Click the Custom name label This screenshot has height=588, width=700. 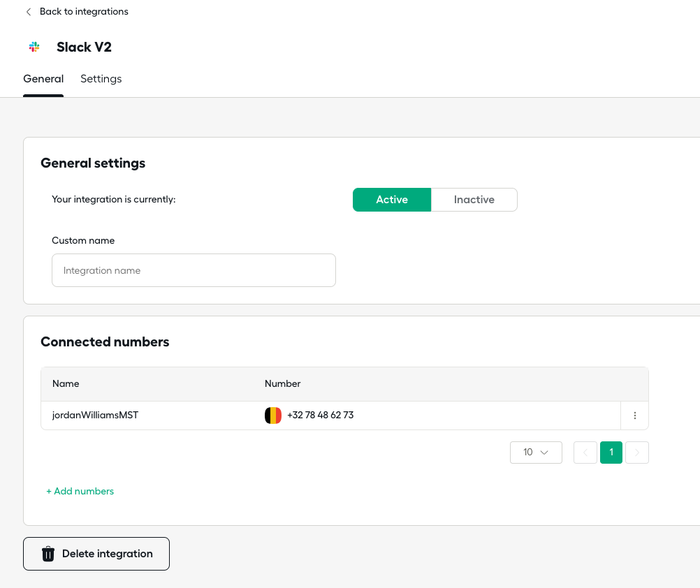click(83, 240)
